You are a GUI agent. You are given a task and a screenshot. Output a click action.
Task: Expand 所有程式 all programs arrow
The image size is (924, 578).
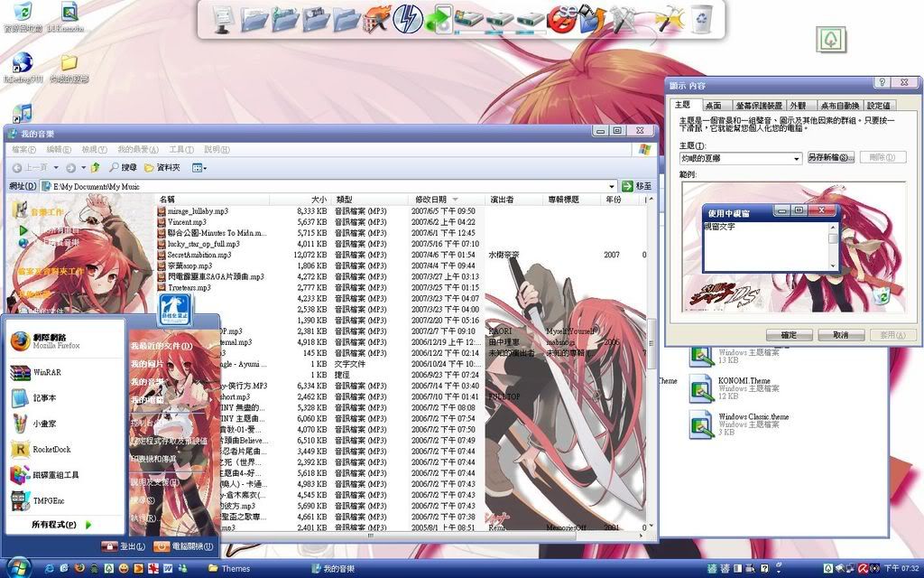click(89, 525)
